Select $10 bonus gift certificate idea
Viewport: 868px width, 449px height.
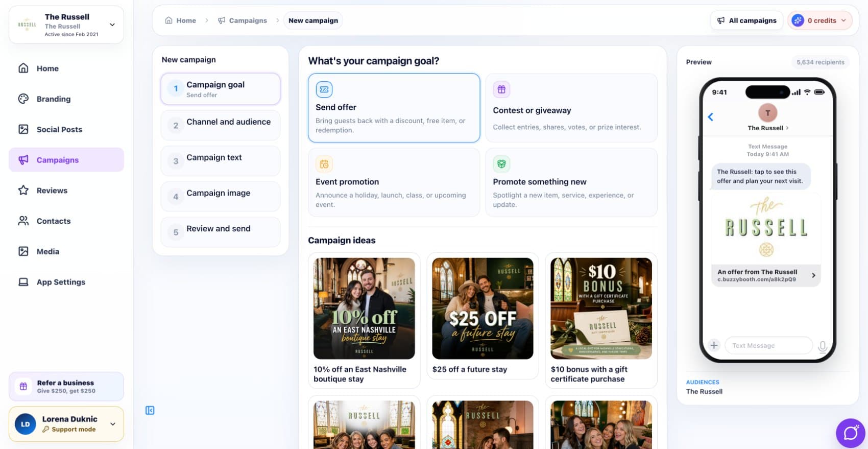pos(601,320)
